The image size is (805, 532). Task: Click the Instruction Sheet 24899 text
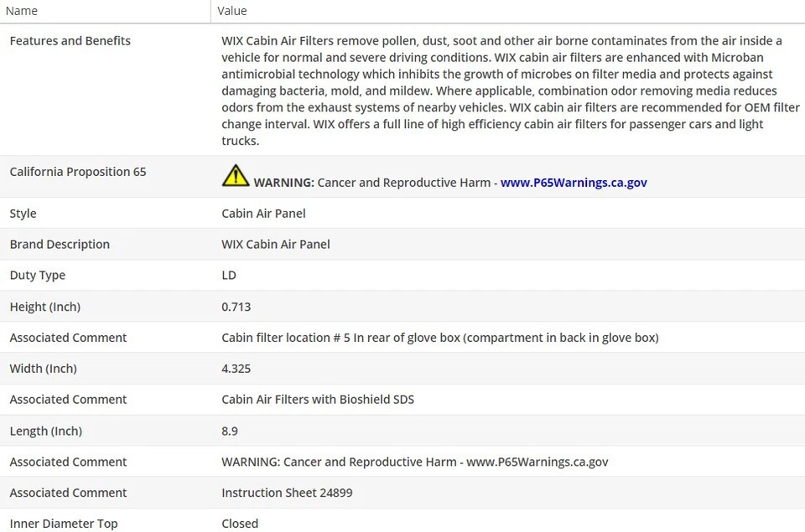coord(287,493)
